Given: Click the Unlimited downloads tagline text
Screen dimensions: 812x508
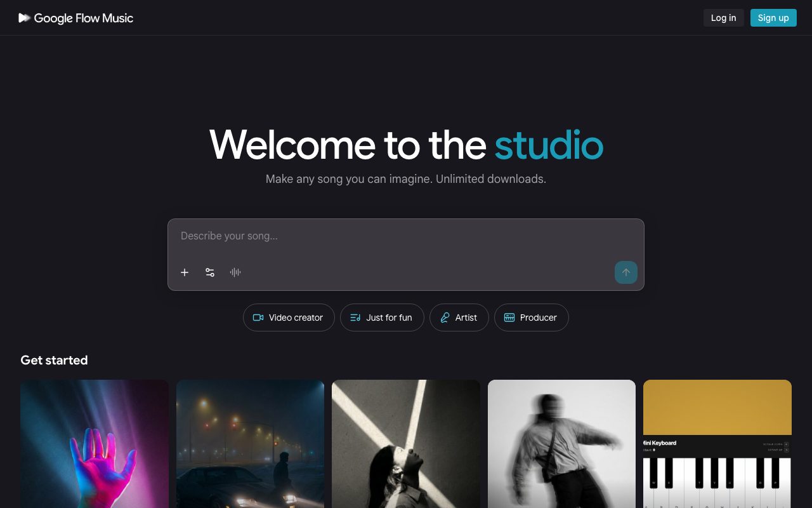Looking at the screenshot, I should (x=491, y=179).
